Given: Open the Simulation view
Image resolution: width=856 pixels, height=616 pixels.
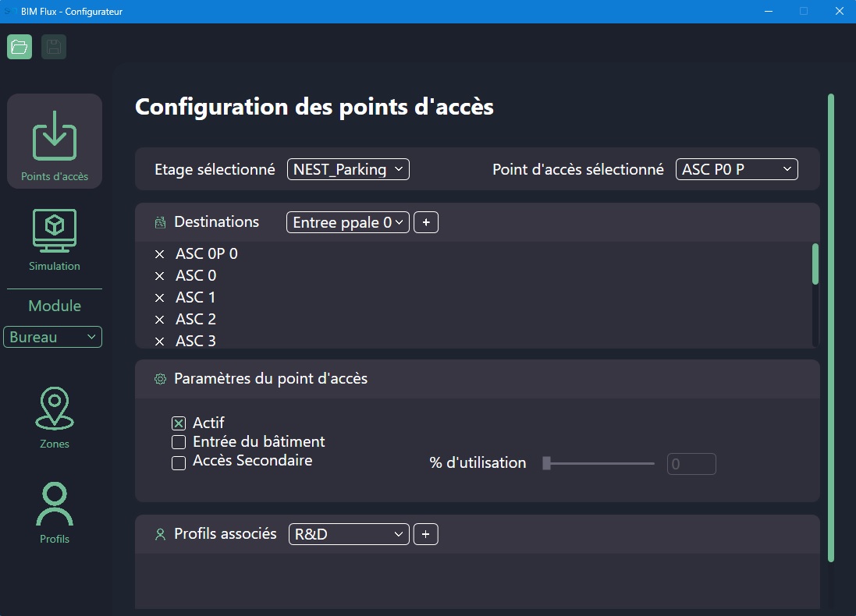Looking at the screenshot, I should pos(55,239).
